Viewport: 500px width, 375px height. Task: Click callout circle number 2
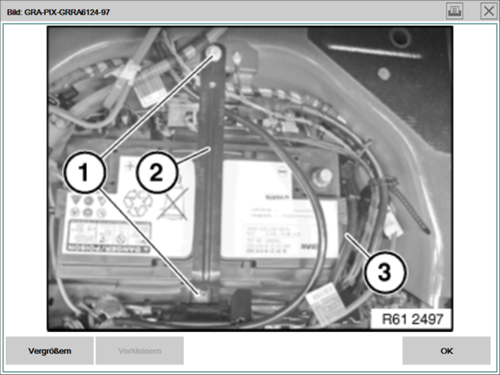(157, 172)
